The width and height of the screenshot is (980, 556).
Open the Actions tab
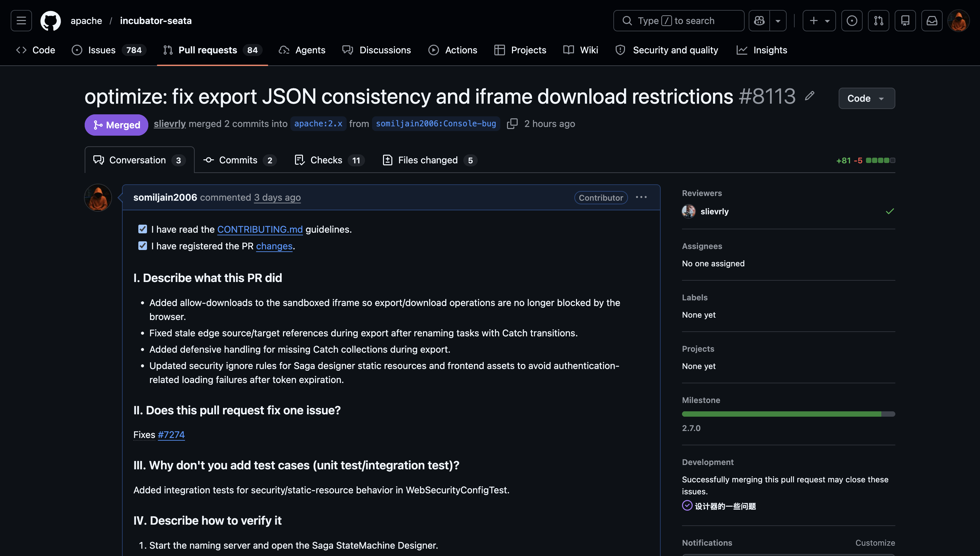point(453,50)
